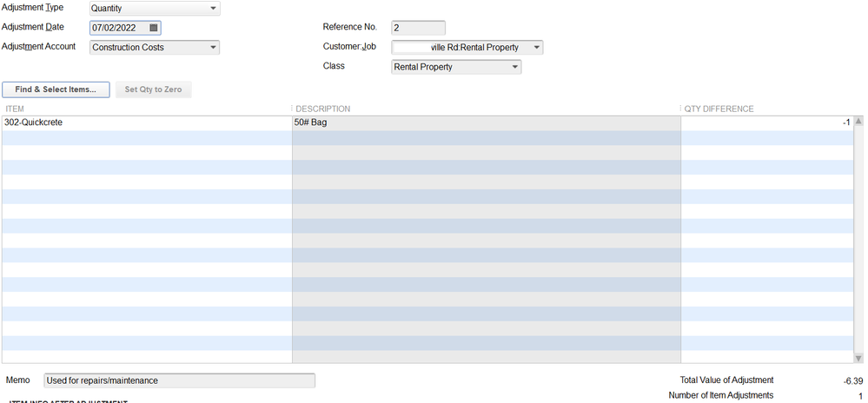
Task: Expand the Adjustment Type dropdown
Action: click(213, 9)
